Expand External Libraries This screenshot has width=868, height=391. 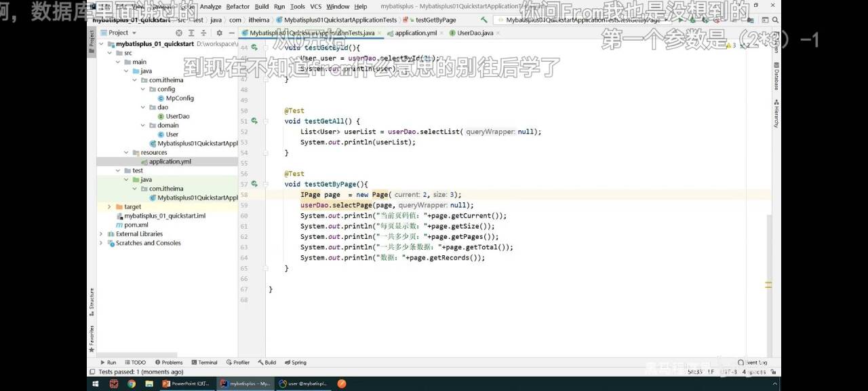coord(102,234)
